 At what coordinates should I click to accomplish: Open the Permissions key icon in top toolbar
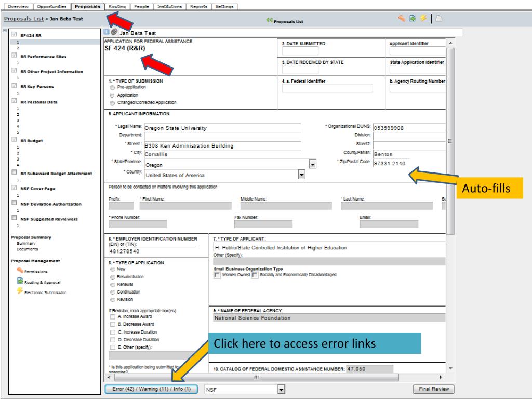pyautogui.click(x=402, y=19)
